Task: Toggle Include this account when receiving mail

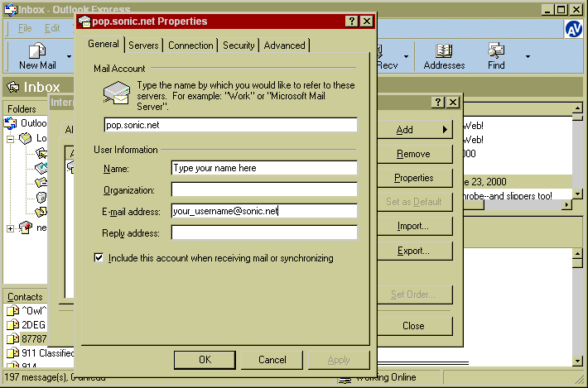Action: pyautogui.click(x=99, y=257)
